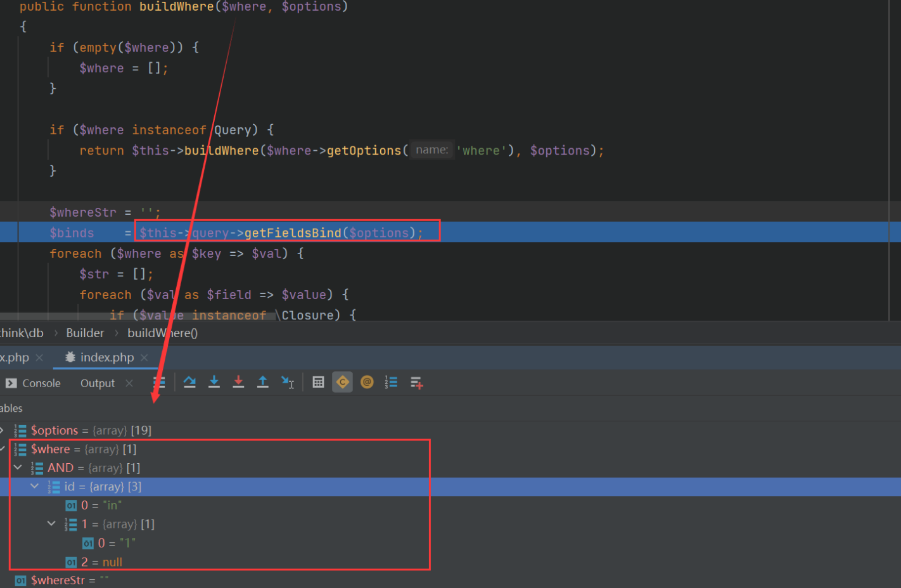Screen dimensions: 901x588
Task: Click the bug icon on index.php tab
Action: click(70, 357)
